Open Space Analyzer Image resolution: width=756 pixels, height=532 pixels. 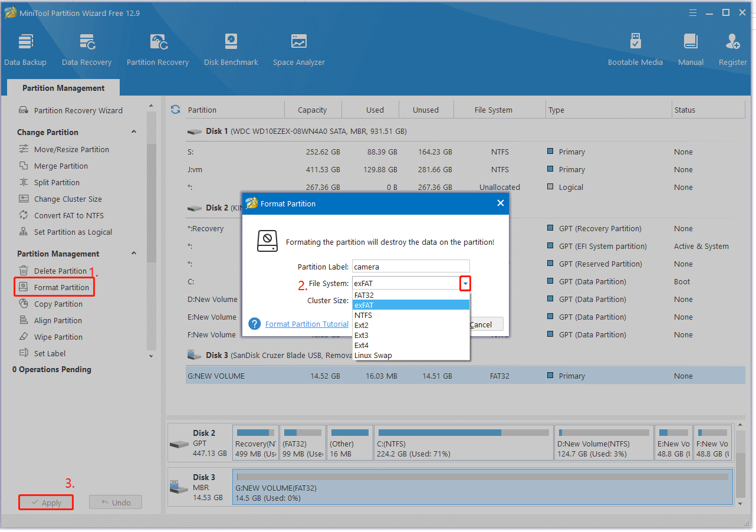tap(299, 50)
